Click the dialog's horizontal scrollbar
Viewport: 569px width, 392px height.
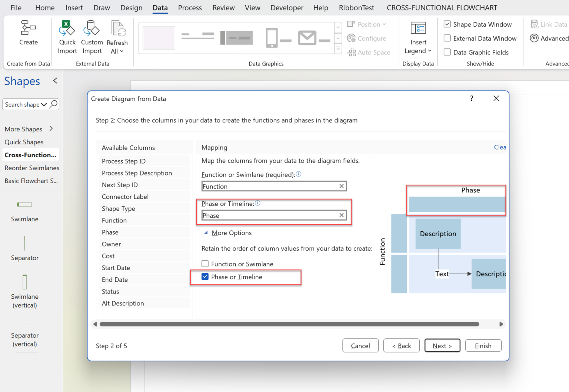[289, 324]
